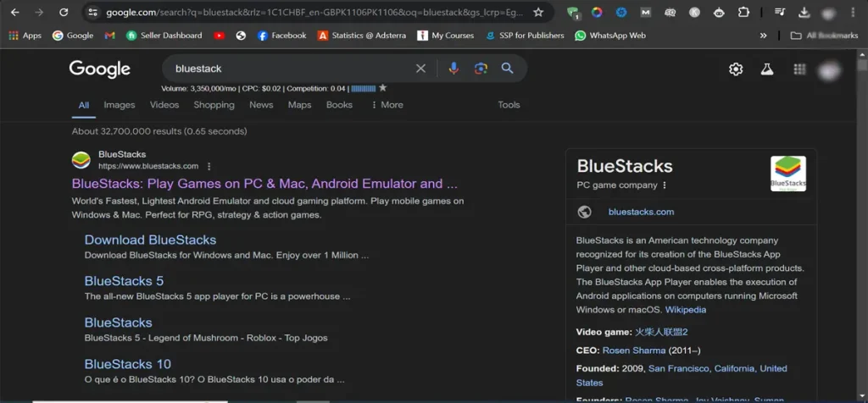This screenshot has height=403, width=868.
Task: Click inside the bluestack search field
Action: click(x=288, y=69)
